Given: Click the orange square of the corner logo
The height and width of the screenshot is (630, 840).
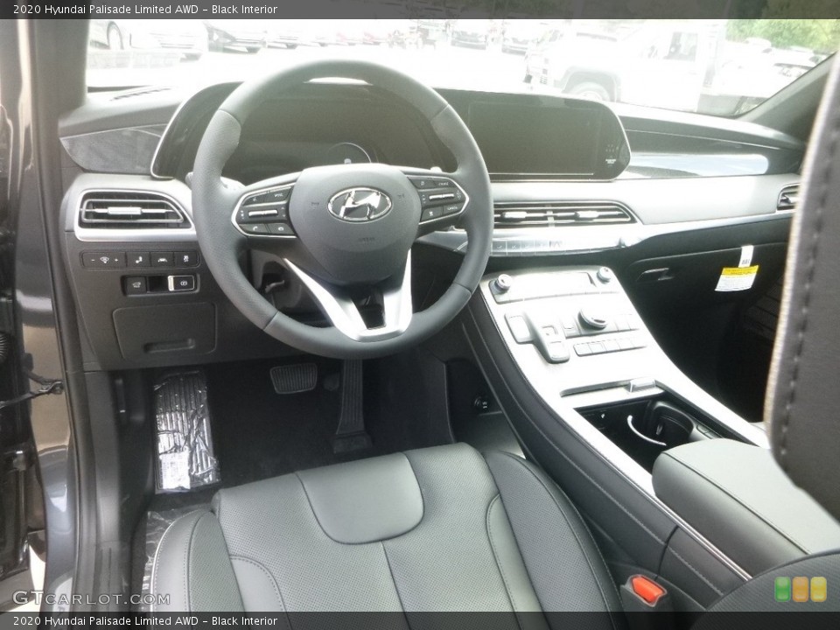Looking at the screenshot, I should 801,589.
